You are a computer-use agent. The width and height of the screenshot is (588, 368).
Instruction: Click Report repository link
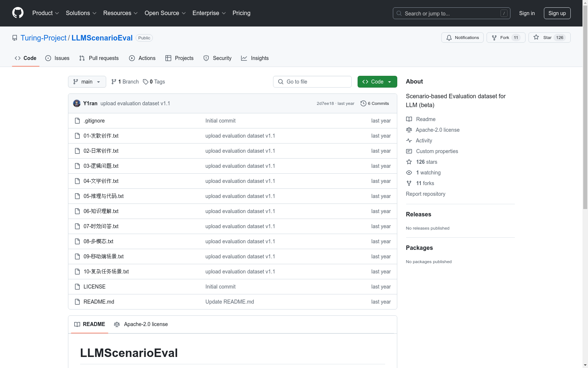(426, 194)
